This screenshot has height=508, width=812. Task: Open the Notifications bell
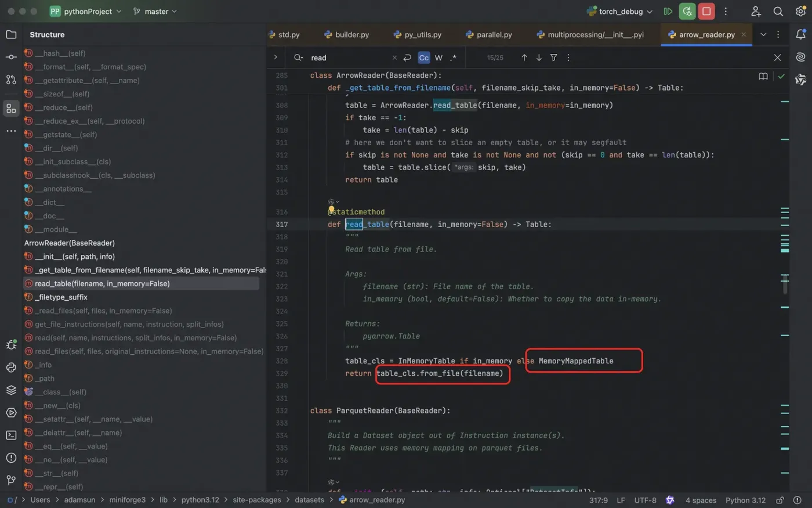coord(800,35)
